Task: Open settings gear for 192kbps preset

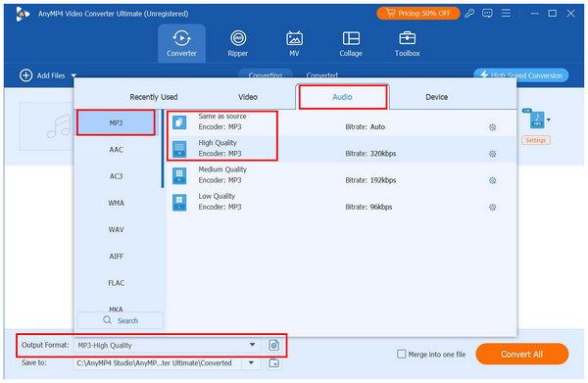Action: pos(492,180)
